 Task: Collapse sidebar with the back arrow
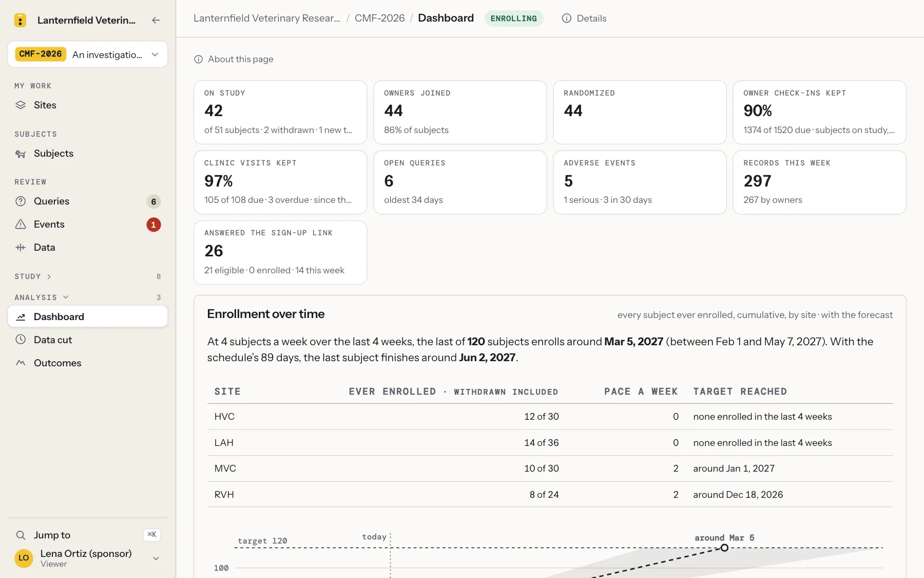[x=156, y=20]
